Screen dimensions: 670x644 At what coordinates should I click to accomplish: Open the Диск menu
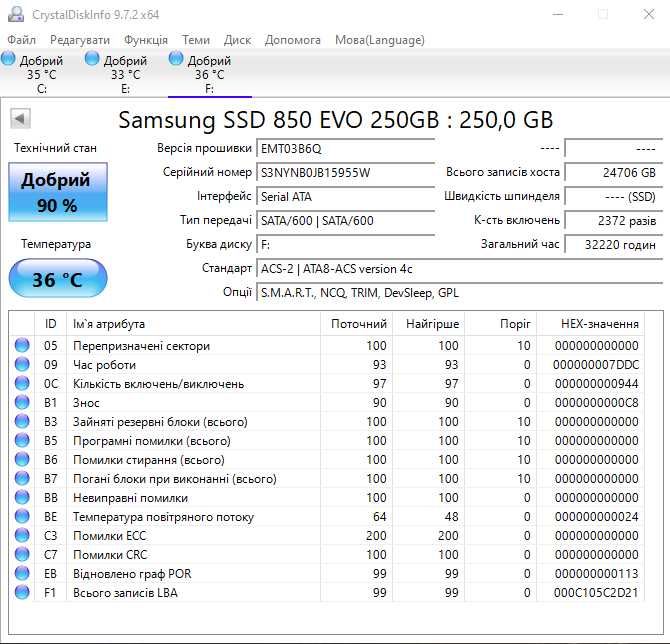[237, 40]
